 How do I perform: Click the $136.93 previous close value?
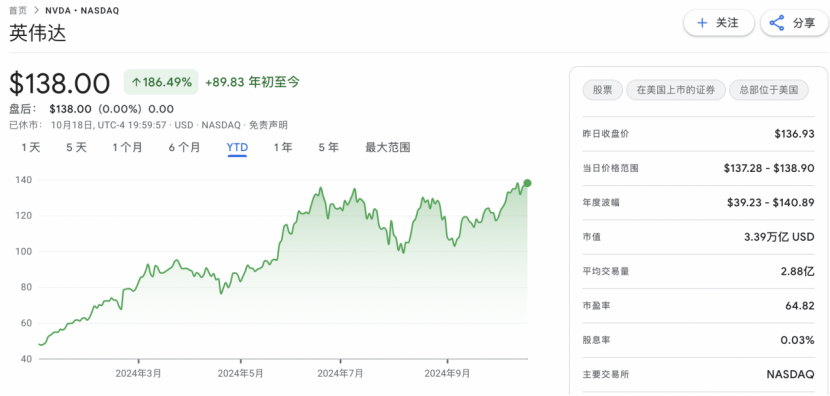[794, 134]
